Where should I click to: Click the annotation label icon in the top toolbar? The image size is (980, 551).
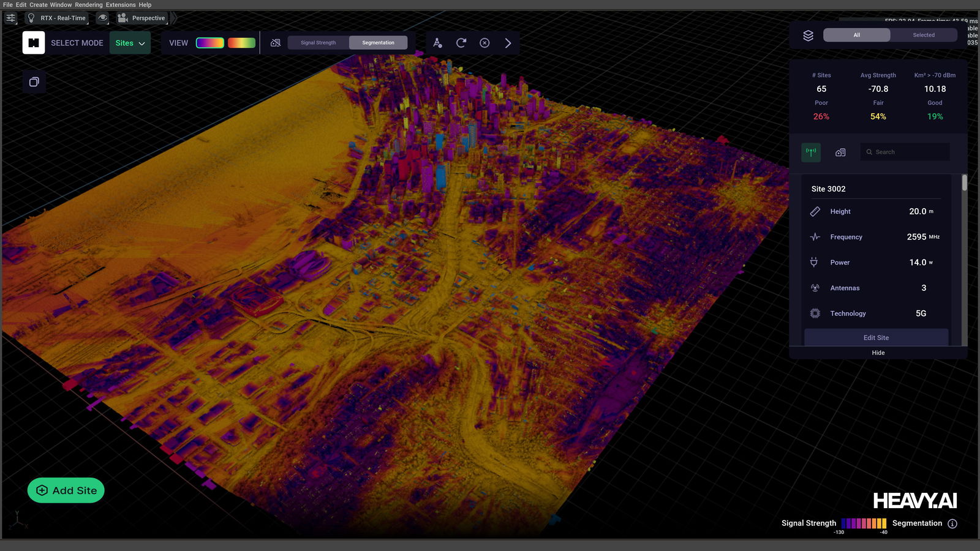coord(437,43)
